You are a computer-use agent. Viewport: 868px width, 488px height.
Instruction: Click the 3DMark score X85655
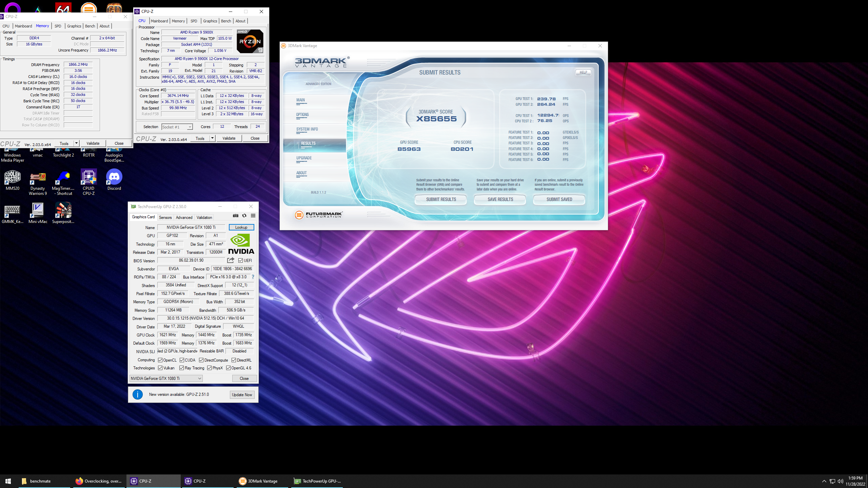point(436,119)
